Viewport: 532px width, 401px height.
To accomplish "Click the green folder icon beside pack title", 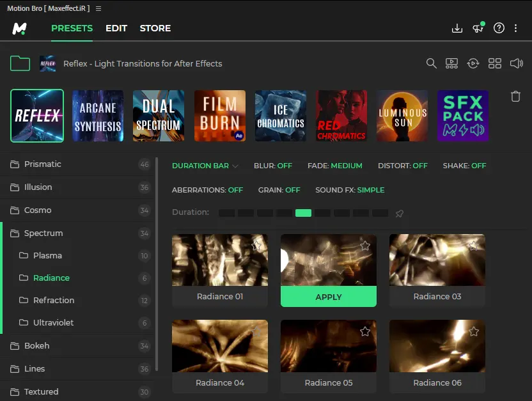I will click(x=20, y=63).
